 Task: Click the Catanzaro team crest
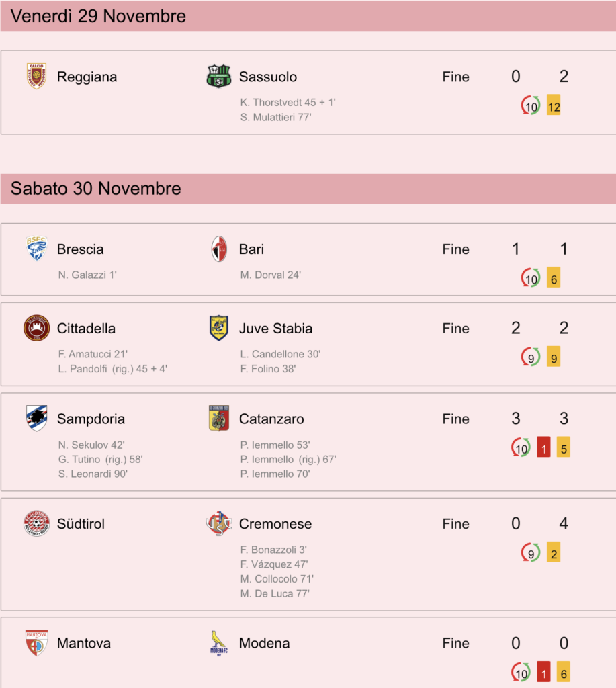[218, 418]
